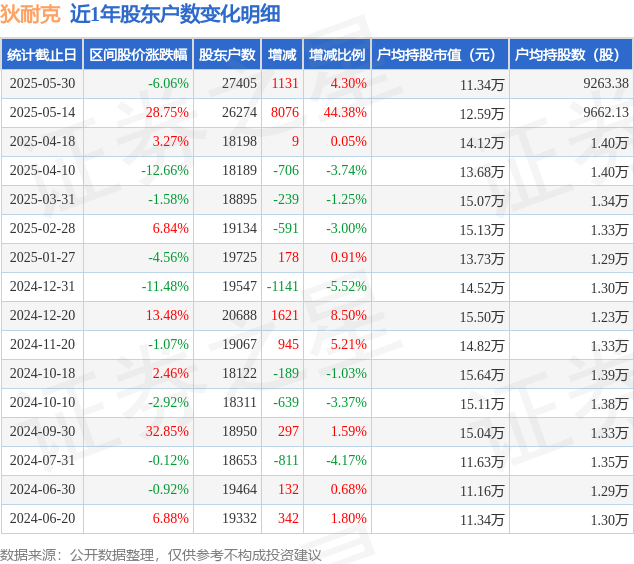The width and height of the screenshot is (634, 564).
Task: Click the price change value -12.66%
Action: (165, 170)
